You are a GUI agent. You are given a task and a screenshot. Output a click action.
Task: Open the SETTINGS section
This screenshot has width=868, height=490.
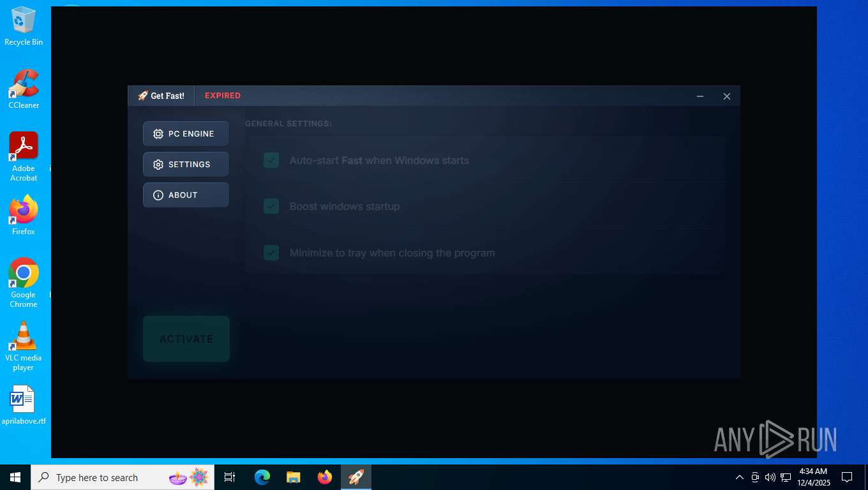click(x=186, y=165)
